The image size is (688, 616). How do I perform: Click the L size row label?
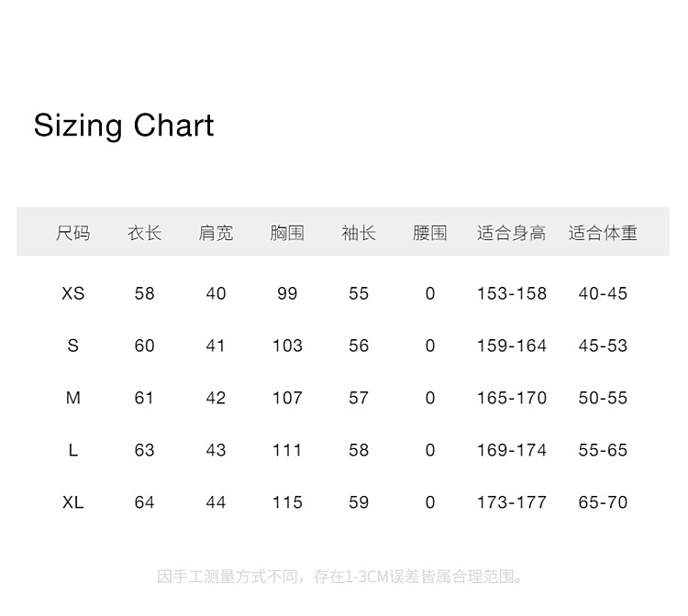tap(73, 450)
